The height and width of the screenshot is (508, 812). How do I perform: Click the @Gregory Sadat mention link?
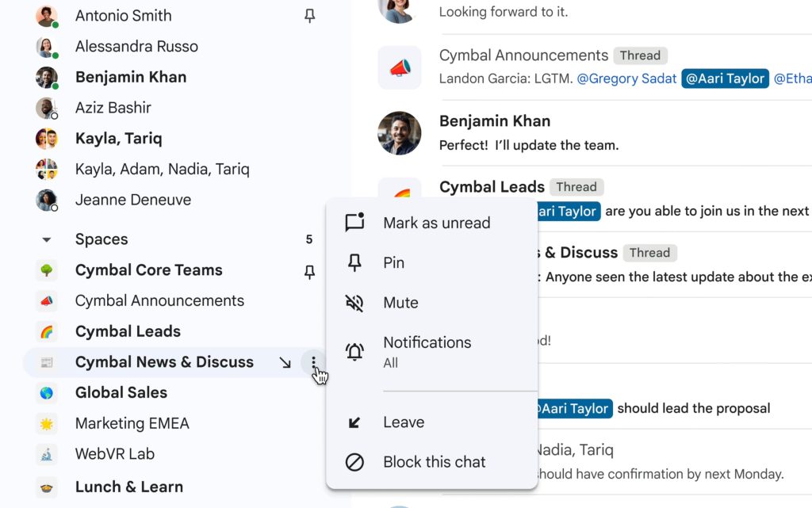626,78
